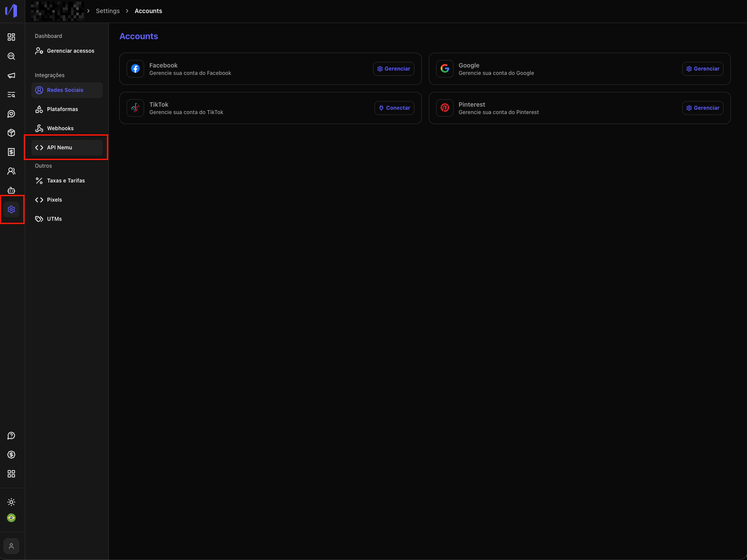This screenshot has width=747, height=560.
Task: Open API Nemu menu item
Action: pos(67,148)
